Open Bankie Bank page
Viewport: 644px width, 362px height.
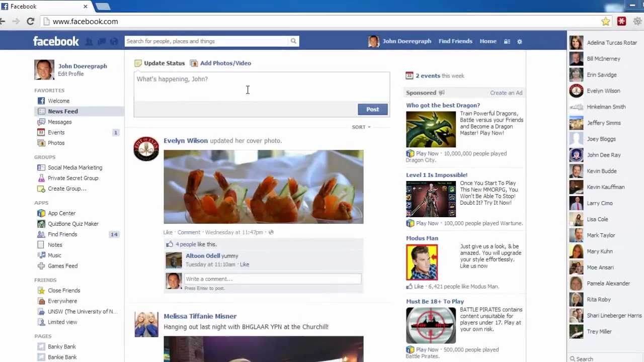62,357
